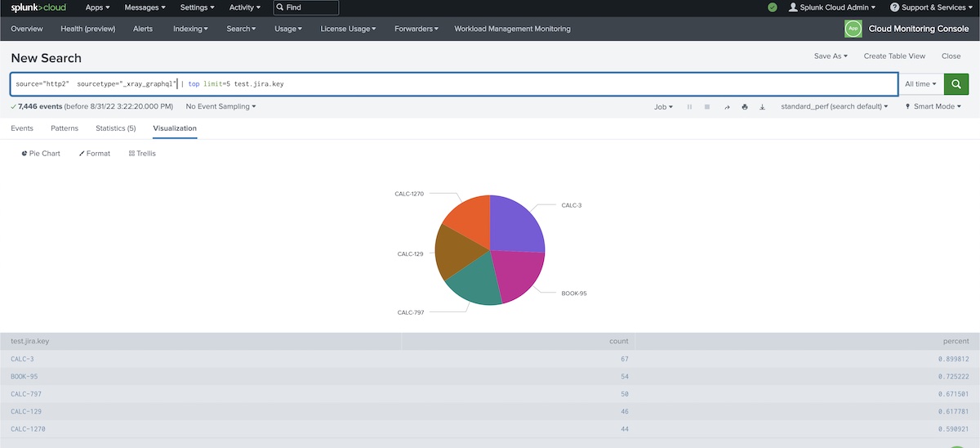Open the Smart Mode dropdown
This screenshot has width=980, height=448.
pos(933,107)
